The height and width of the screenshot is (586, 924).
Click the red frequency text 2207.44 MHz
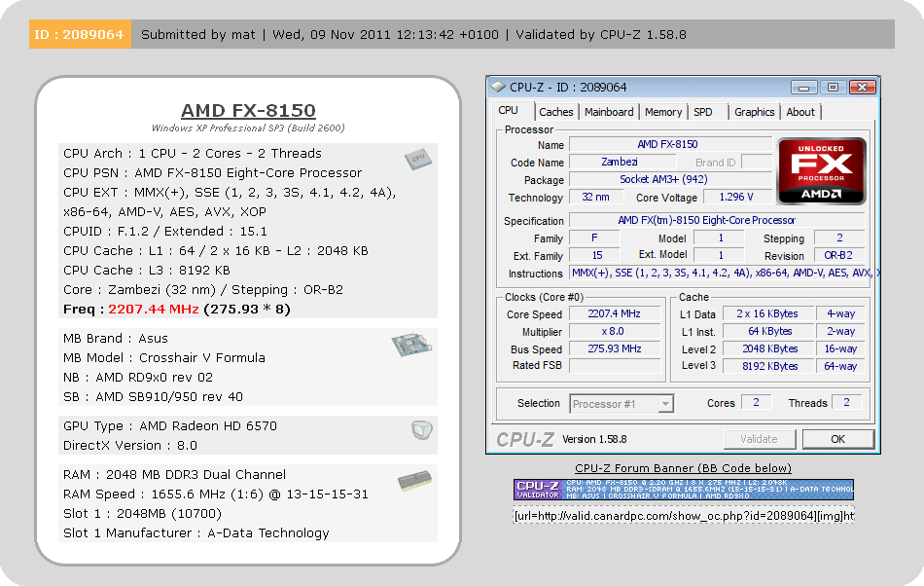tap(154, 310)
